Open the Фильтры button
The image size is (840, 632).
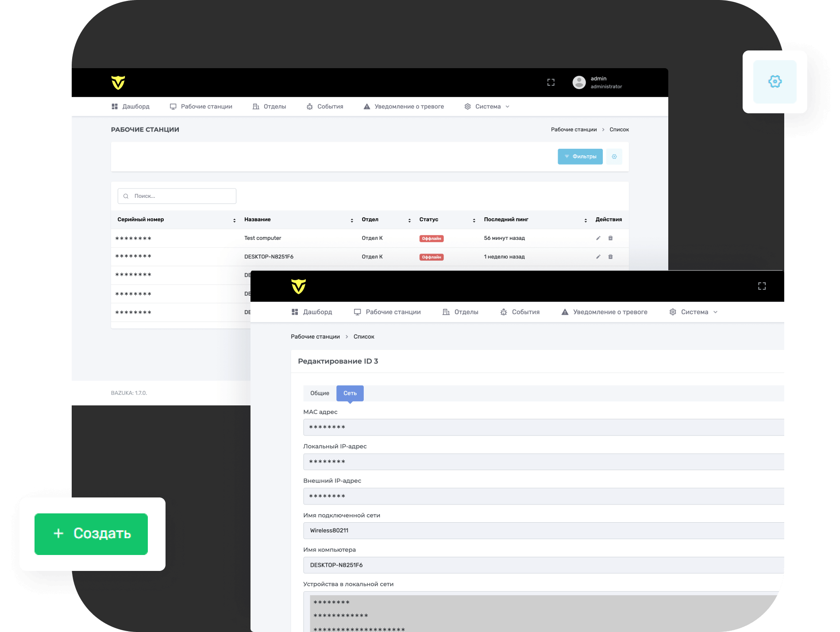tap(580, 157)
